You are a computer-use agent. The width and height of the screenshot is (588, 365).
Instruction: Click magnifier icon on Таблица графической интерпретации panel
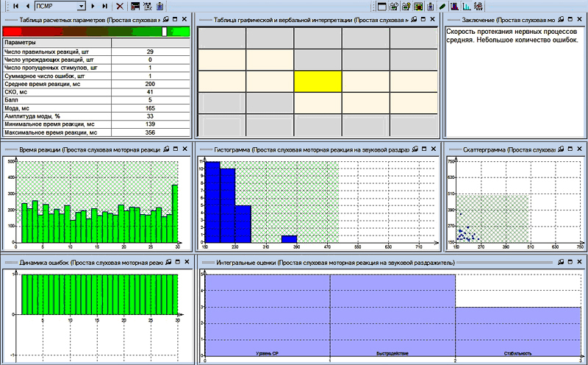coord(414,20)
